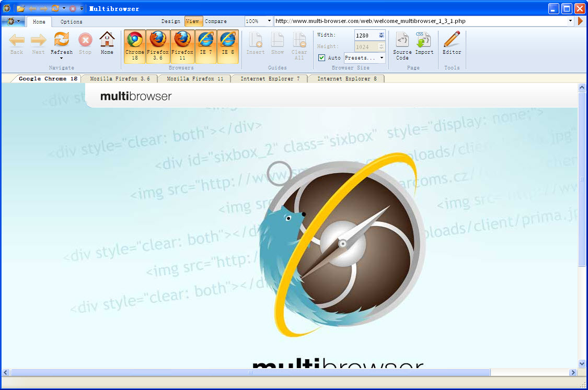Select the Internet Explorer 7 tab
Viewport: 588px width, 390px height.
(x=270, y=79)
